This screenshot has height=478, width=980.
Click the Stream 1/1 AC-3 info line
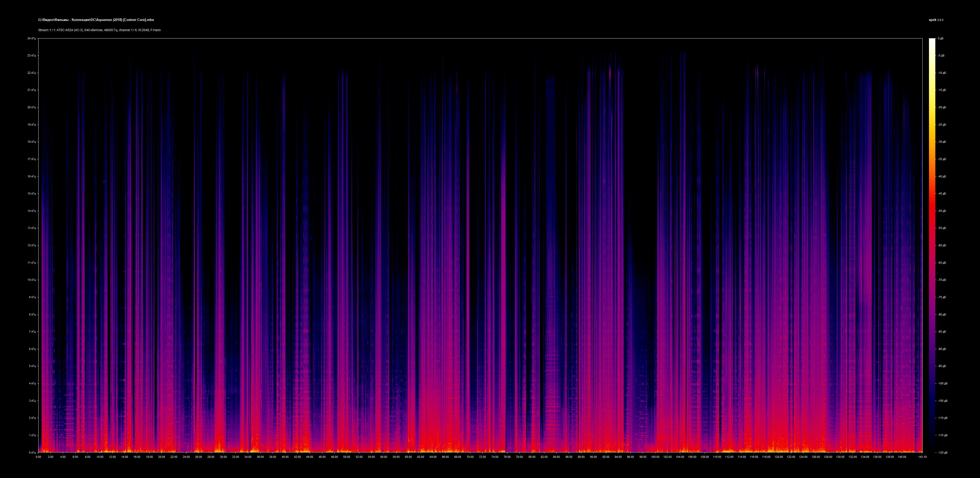(99, 30)
